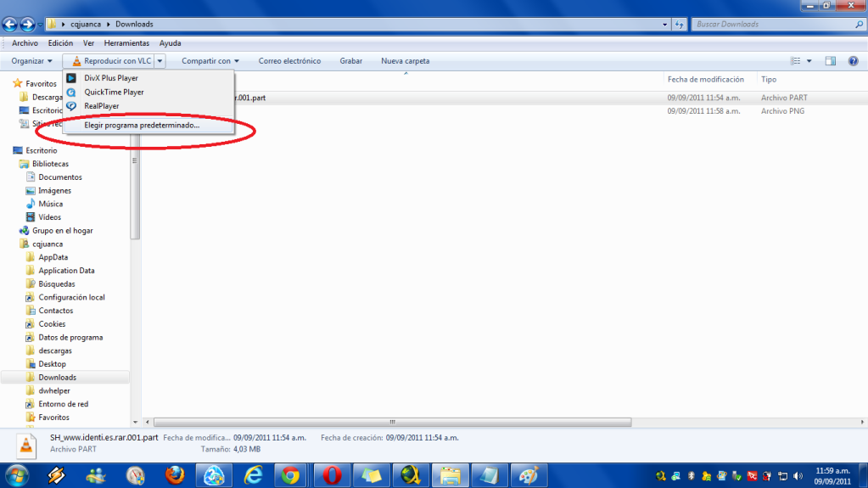The width and height of the screenshot is (868, 488).
Task: Open the address bar history dropdown
Action: coord(665,25)
